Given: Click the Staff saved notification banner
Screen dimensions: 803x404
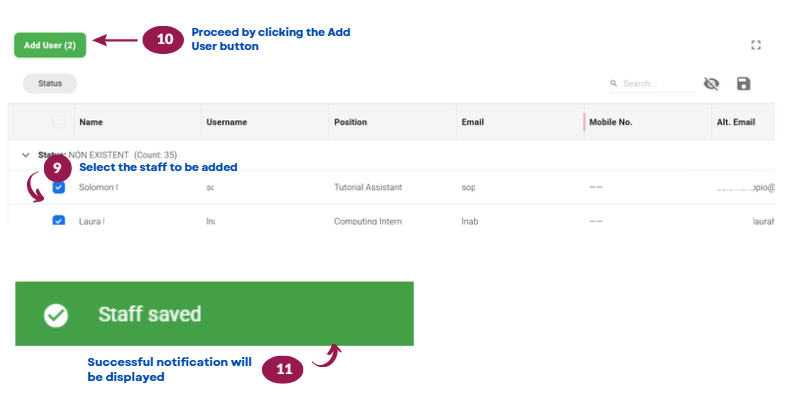Looking at the screenshot, I should [x=215, y=313].
